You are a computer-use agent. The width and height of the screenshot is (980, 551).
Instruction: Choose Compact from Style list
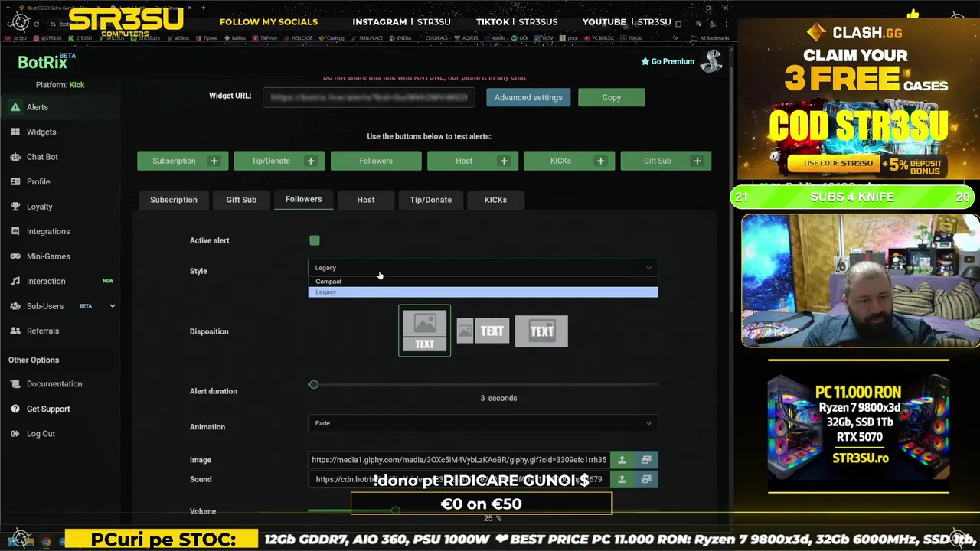(x=483, y=282)
